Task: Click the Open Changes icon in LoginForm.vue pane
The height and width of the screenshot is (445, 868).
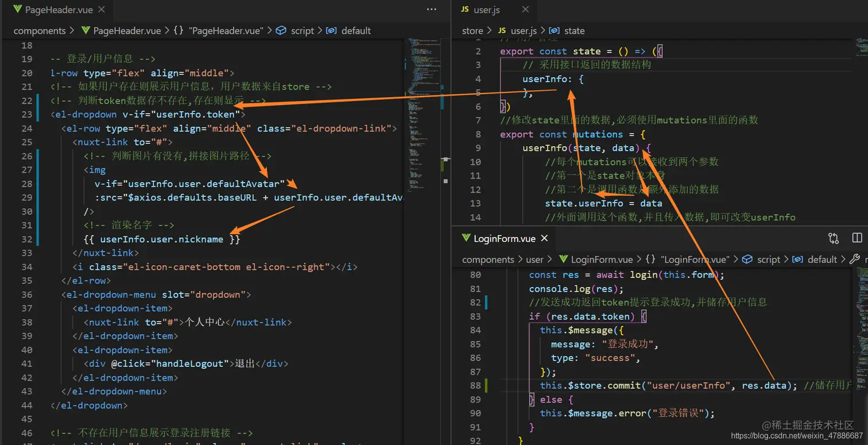Action: [834, 238]
